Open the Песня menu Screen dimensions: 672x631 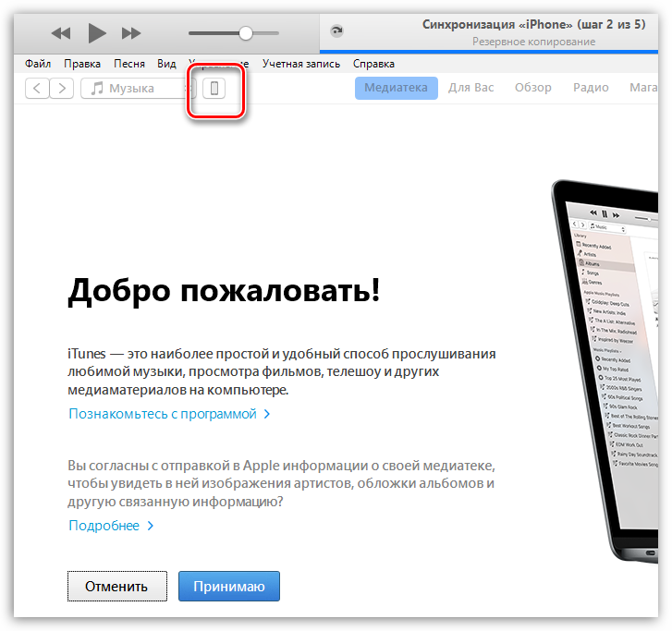click(129, 64)
